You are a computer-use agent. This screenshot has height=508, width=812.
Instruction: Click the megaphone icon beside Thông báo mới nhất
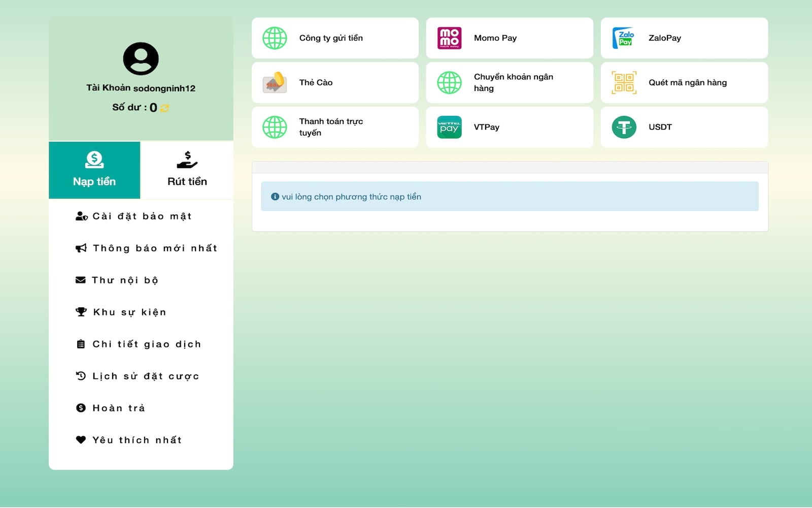[81, 248]
